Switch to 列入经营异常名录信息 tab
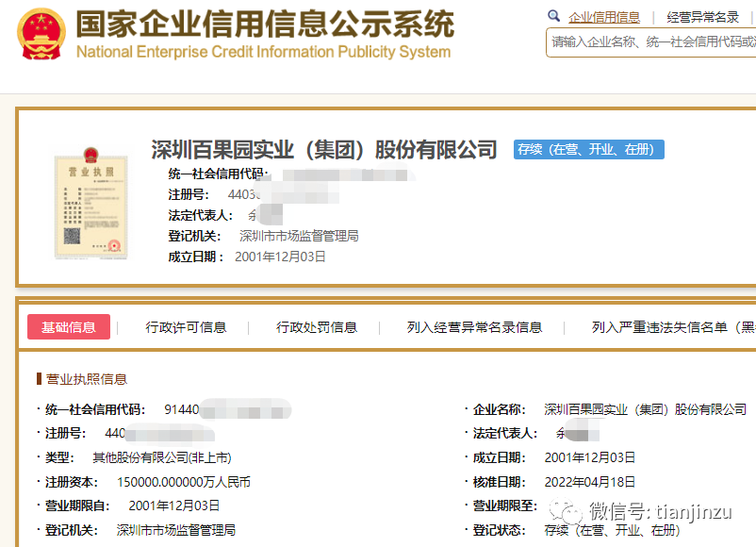 pos(474,327)
